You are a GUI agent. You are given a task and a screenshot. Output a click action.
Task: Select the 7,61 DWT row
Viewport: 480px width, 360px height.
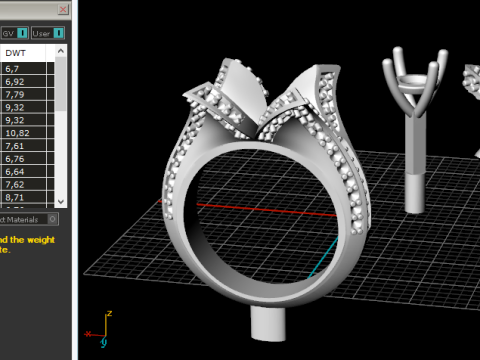[23, 146]
